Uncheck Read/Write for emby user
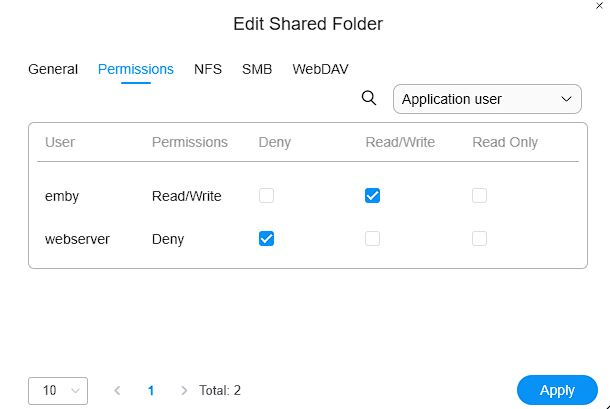 372,196
